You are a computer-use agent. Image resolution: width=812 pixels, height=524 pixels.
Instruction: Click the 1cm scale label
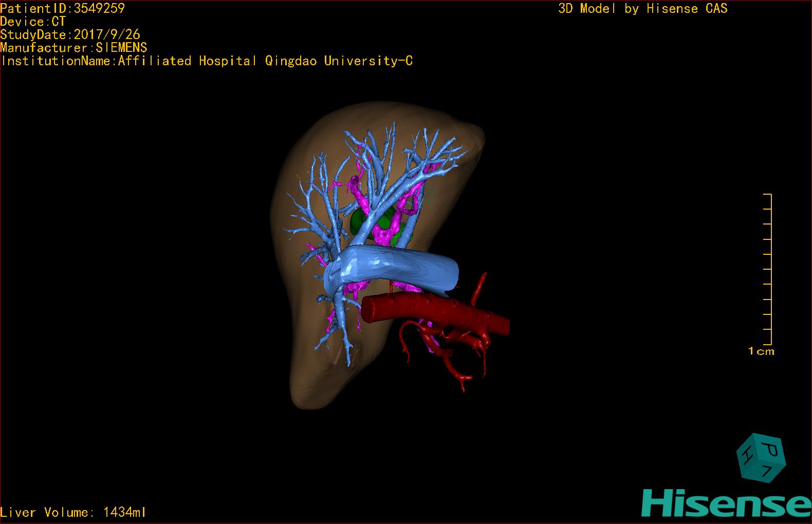click(761, 351)
